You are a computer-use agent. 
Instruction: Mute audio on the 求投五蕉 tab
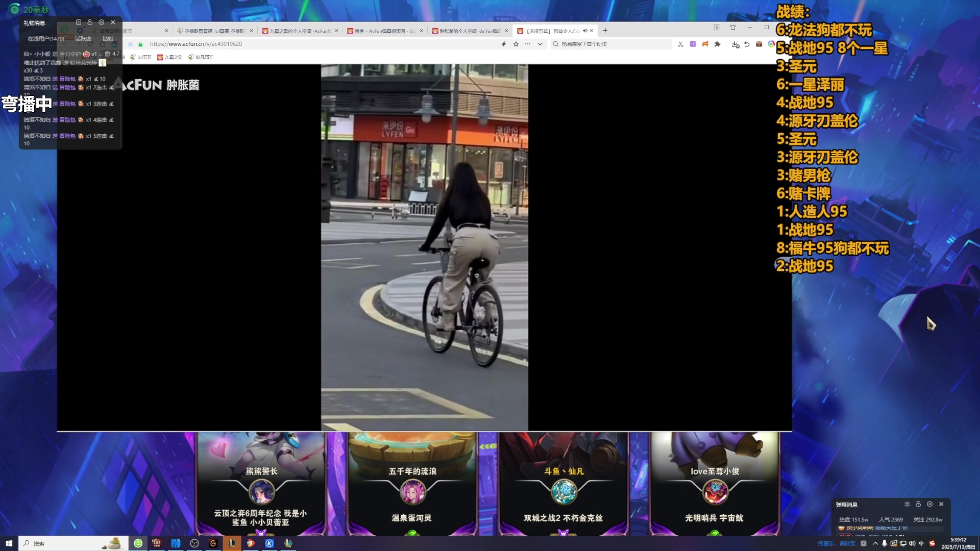tap(585, 31)
